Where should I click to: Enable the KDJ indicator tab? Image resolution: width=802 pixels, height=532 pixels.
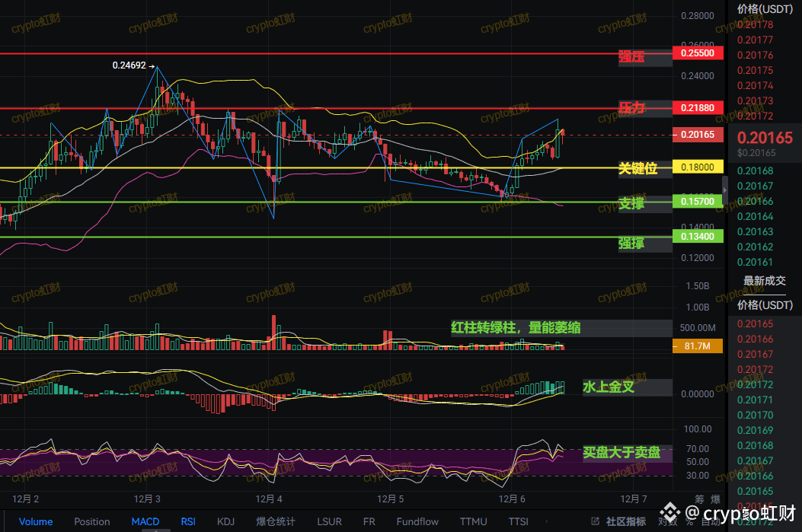click(226, 521)
